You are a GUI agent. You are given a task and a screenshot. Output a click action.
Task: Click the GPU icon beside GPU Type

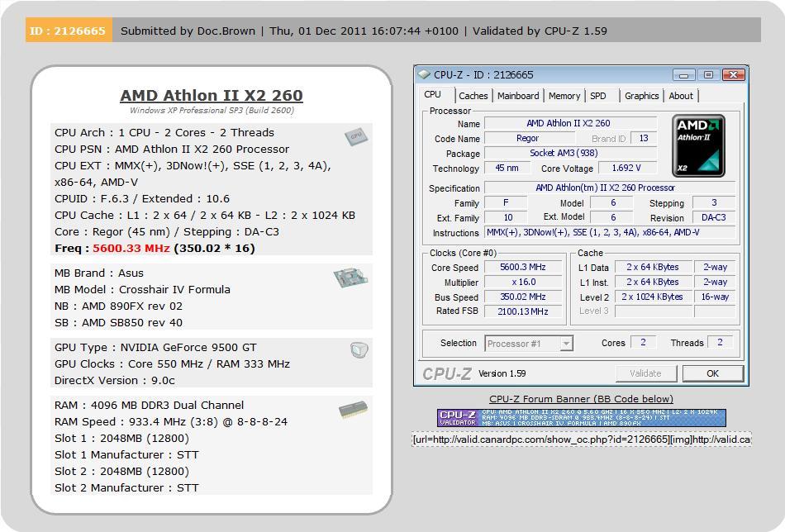point(359,349)
